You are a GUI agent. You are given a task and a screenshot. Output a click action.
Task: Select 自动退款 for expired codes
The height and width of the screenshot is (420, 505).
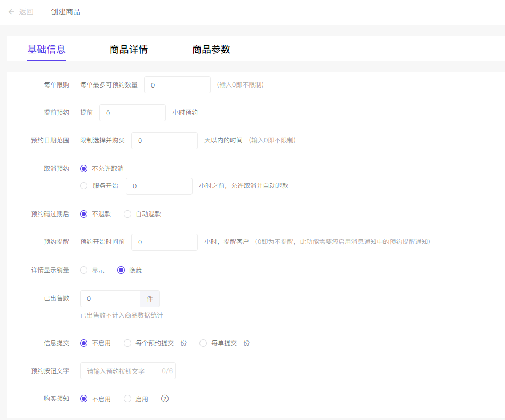[127, 214]
